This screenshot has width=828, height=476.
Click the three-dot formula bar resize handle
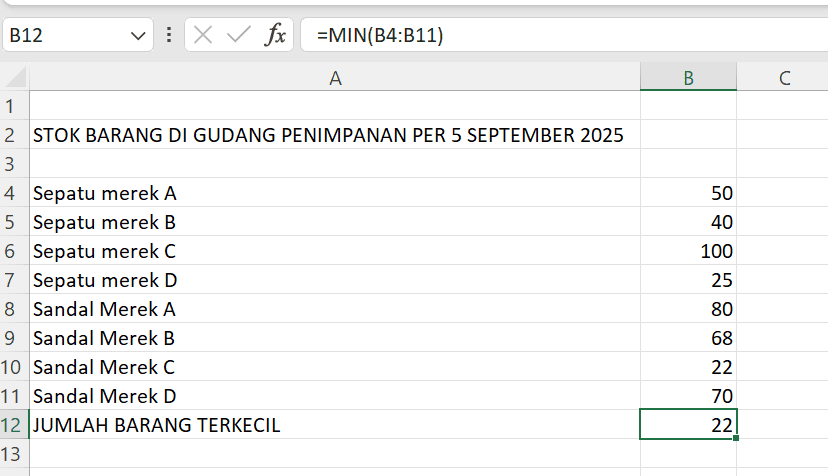[168, 36]
